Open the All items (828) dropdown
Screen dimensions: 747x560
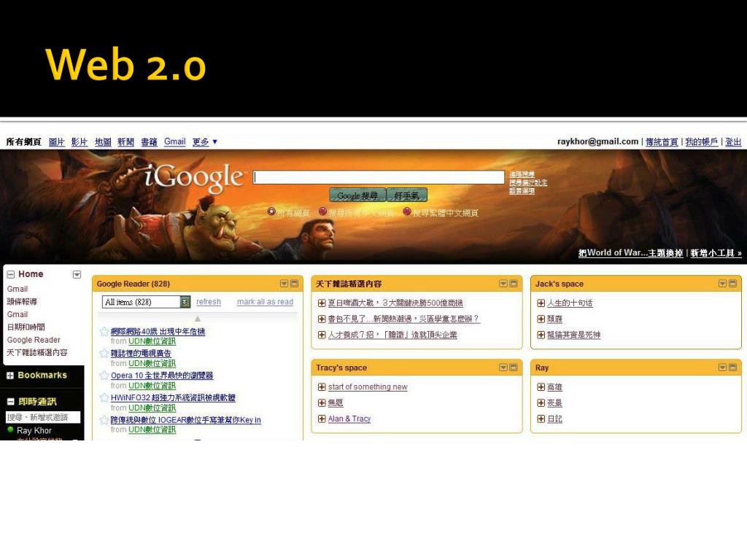pos(146,302)
